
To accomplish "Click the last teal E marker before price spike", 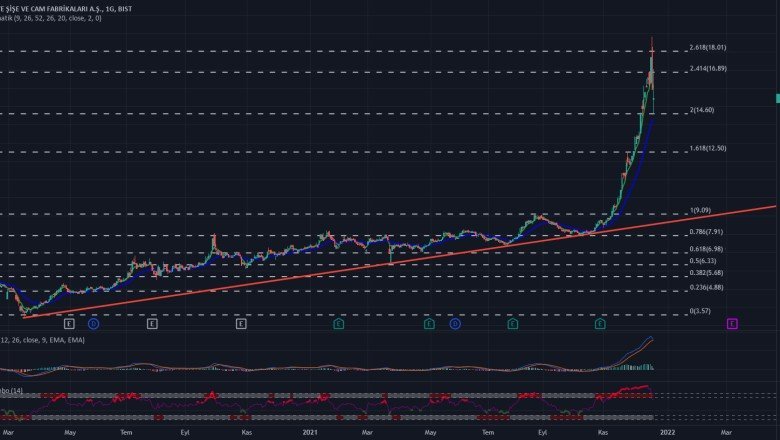I will (x=600, y=324).
